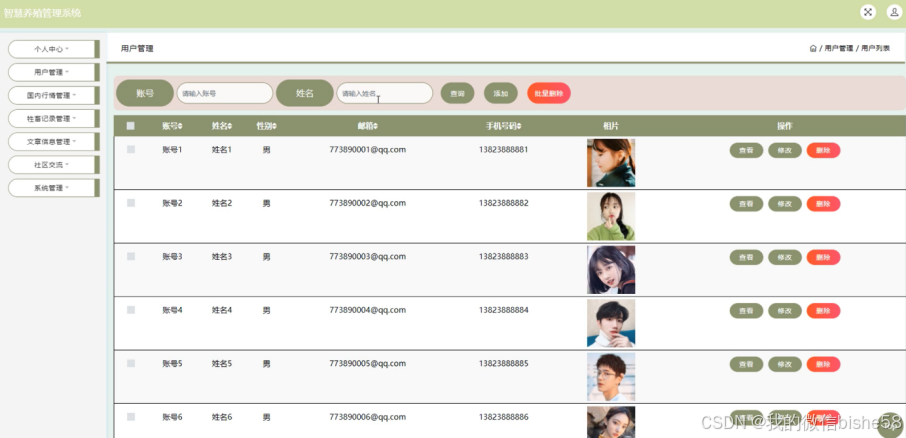
Task: Click the 姓名3 name cell
Action: pos(222,257)
